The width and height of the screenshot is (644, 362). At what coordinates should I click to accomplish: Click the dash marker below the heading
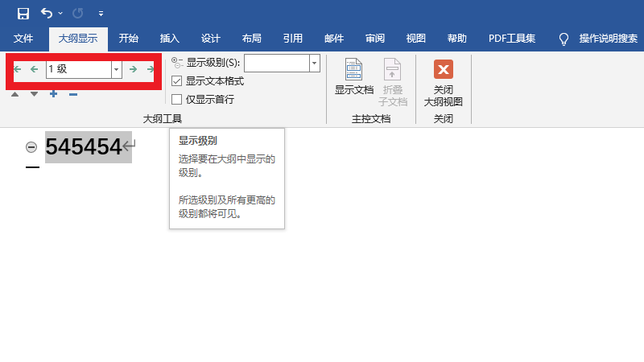coord(32,167)
